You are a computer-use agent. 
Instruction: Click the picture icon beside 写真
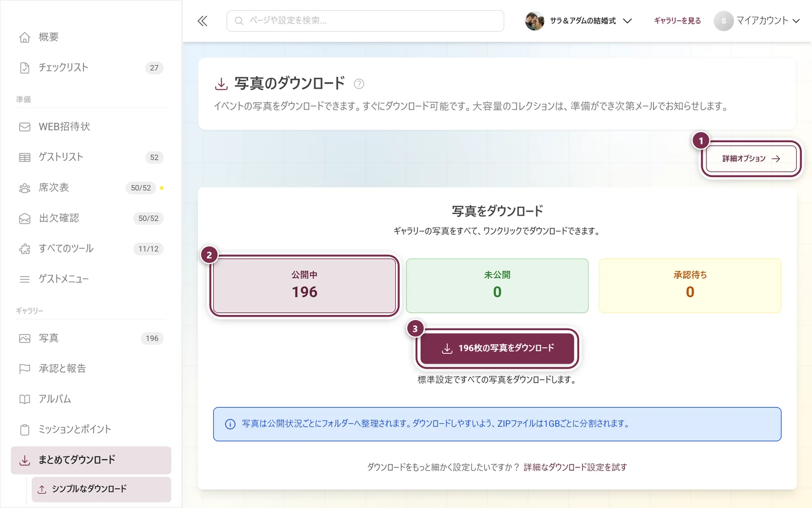(x=25, y=339)
